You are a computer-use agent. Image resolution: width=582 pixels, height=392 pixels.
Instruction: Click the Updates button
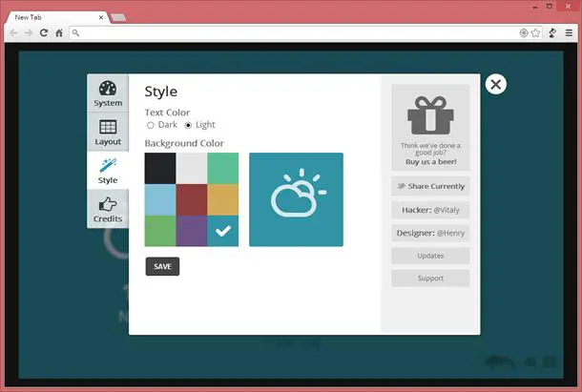point(430,256)
